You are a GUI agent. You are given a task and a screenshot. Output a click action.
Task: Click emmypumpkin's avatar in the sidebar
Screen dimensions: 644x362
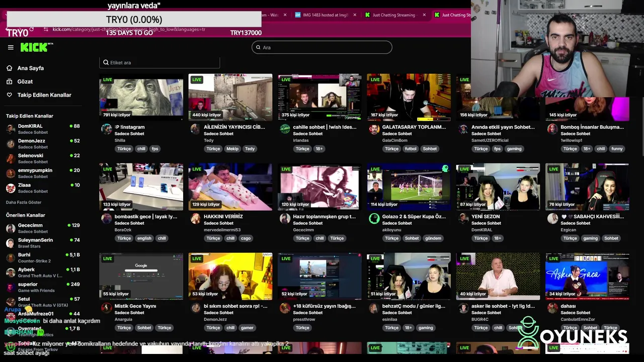[11, 173]
